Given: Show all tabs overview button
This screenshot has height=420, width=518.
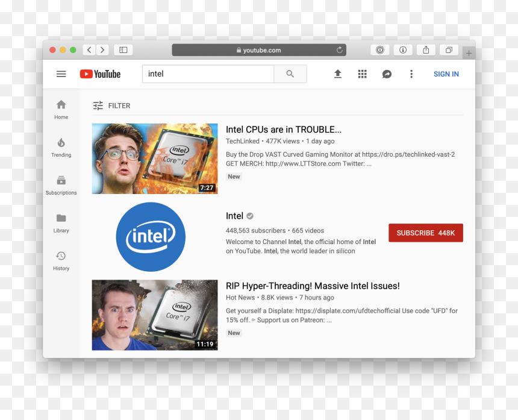Looking at the screenshot, I should [449, 50].
